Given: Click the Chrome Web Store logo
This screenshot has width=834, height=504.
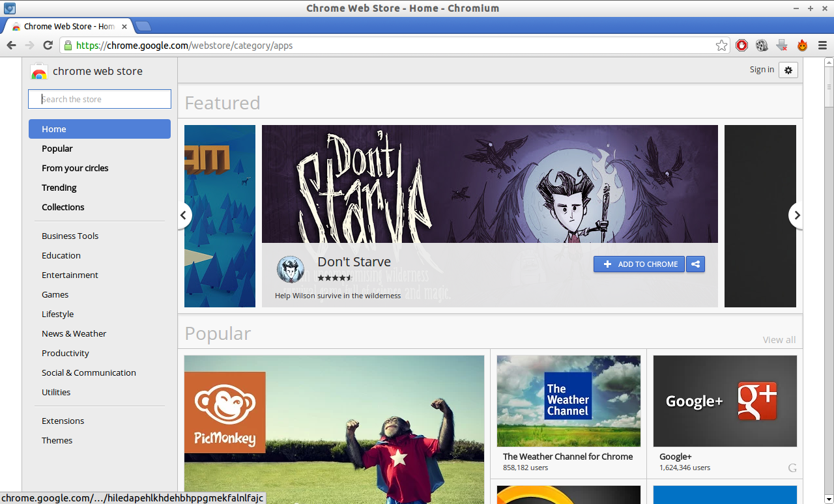Looking at the screenshot, I should 39,72.
